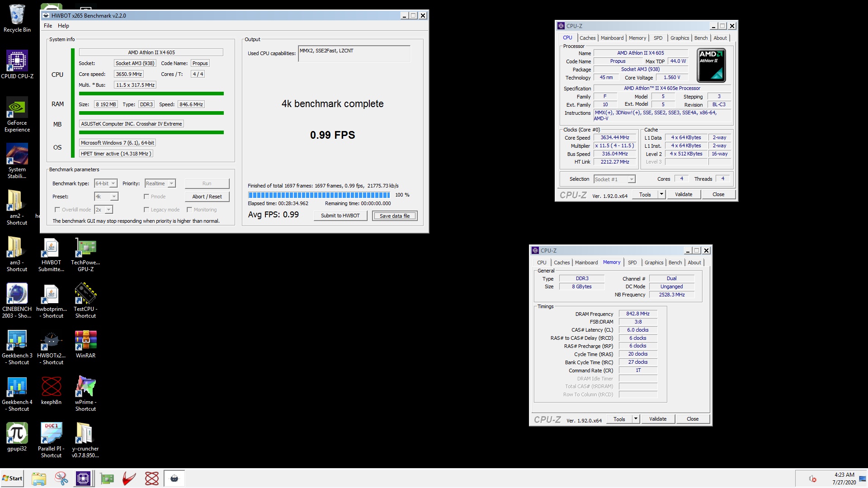Screen dimensions: 868x488
Task: Open Priority Realtime dropdown
Action: pos(160,183)
